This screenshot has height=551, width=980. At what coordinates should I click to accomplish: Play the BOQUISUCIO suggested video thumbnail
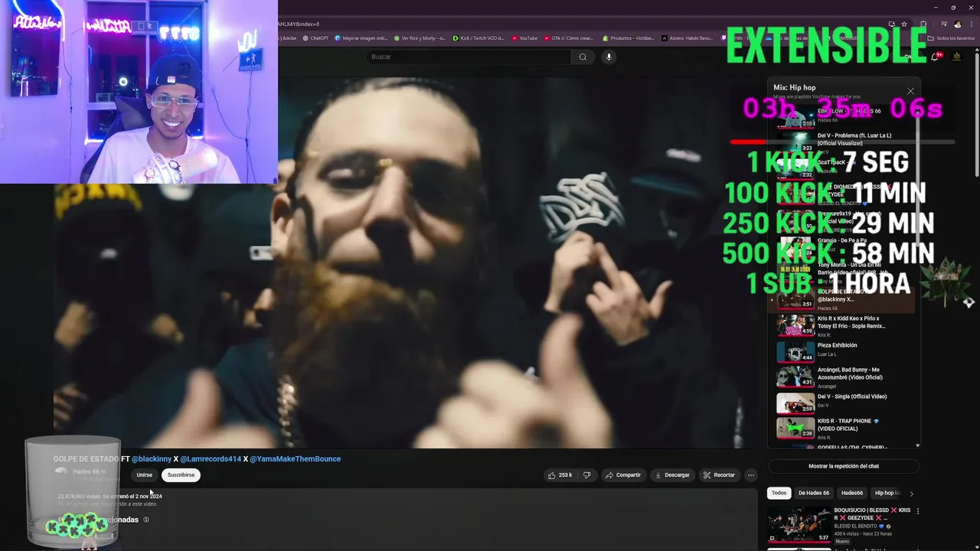coord(799,524)
